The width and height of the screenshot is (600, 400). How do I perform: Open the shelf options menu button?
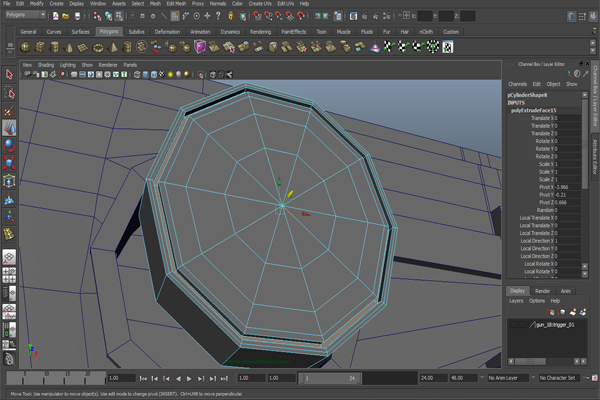tap(10, 51)
